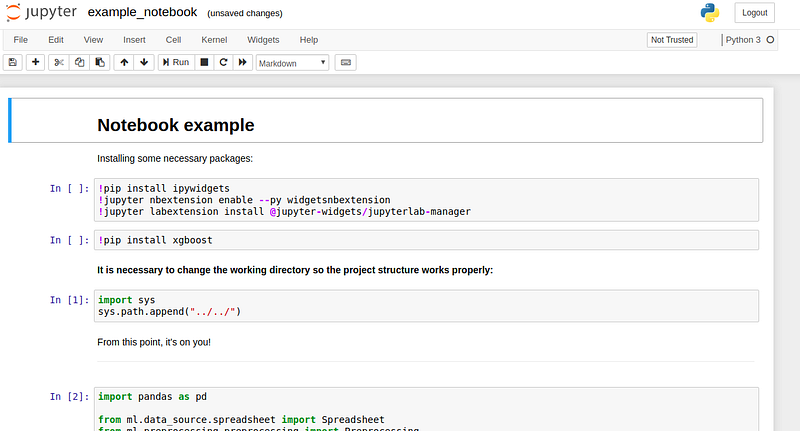Screen dimensions: 800x431
Task: Move the selected cell up
Action: (x=124, y=62)
